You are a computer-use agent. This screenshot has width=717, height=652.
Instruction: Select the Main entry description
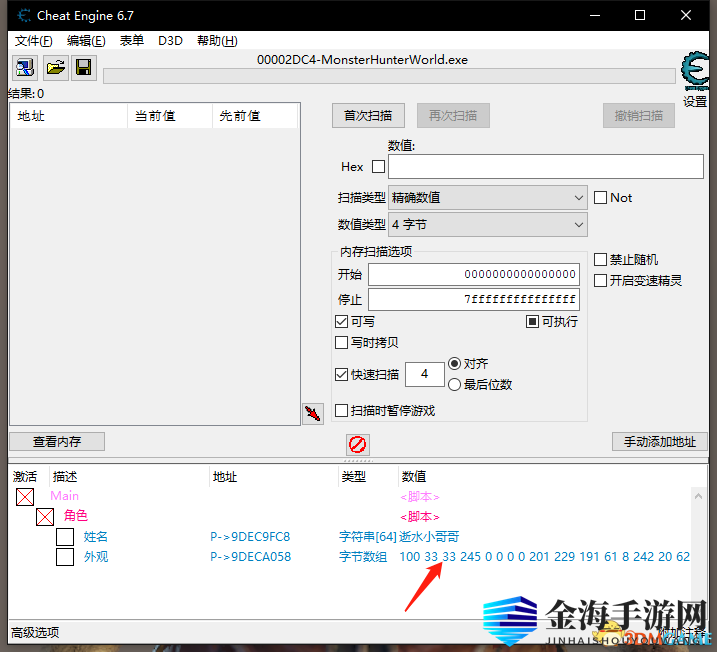[x=64, y=496]
